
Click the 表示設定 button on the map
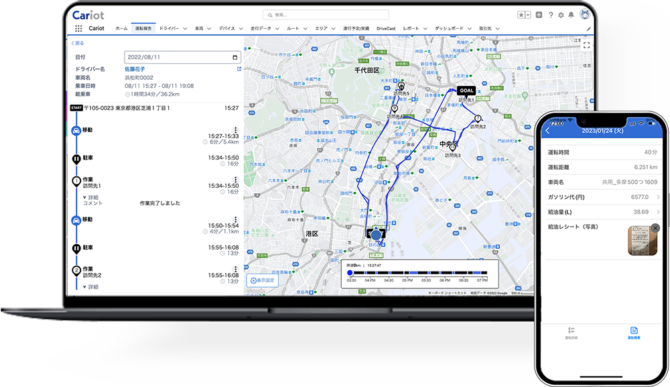tap(262, 281)
